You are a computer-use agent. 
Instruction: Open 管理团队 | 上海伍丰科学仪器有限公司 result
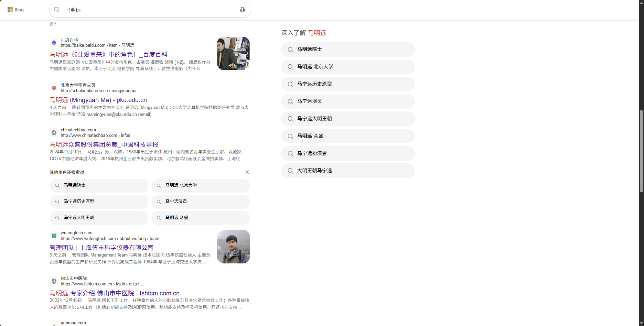(101, 248)
